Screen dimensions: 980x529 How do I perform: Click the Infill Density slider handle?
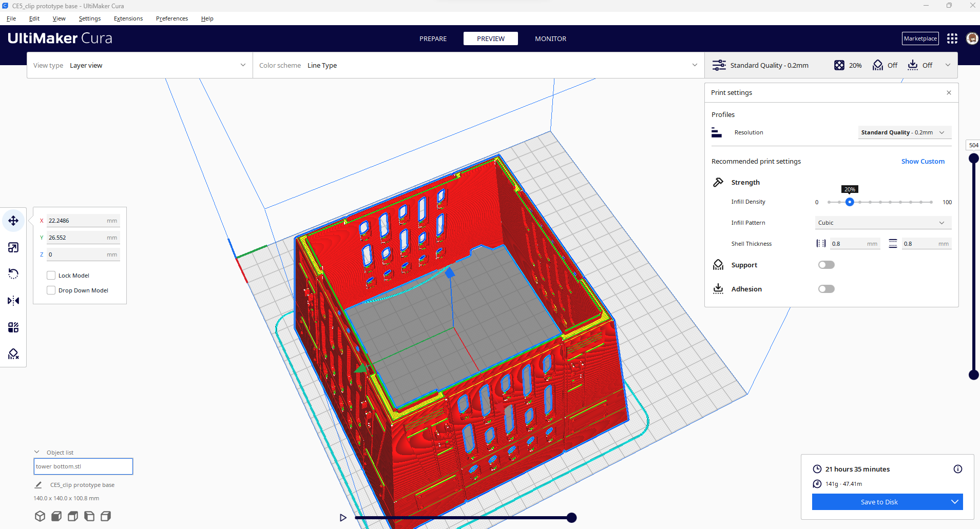[x=850, y=202]
